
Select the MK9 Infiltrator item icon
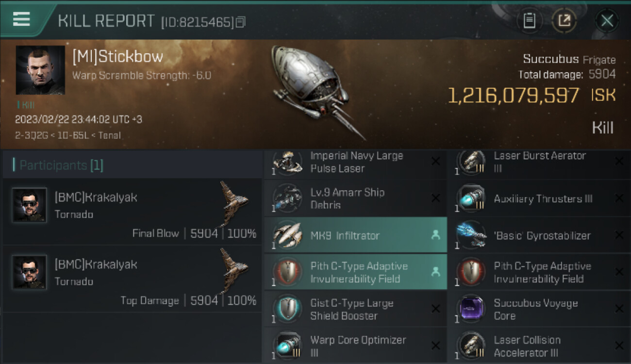tap(287, 235)
